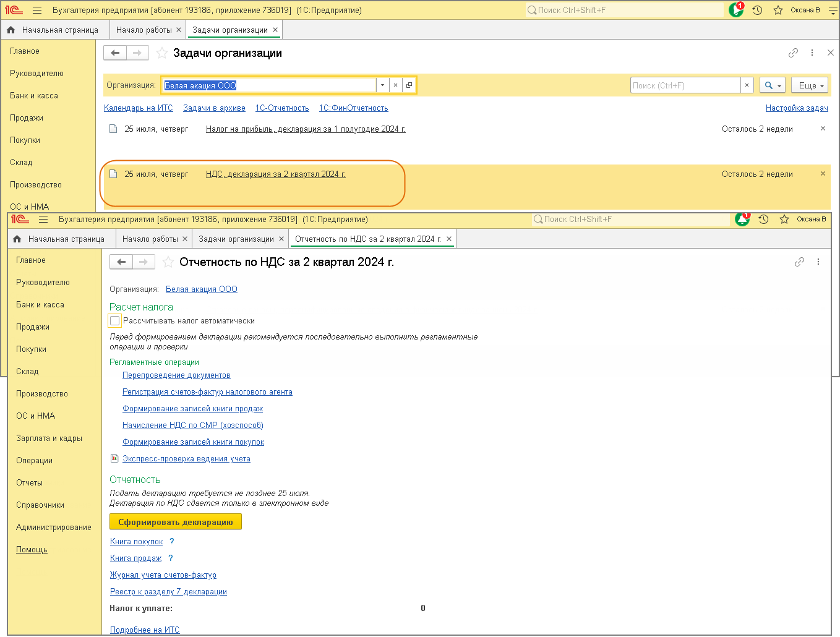The image size is (840, 637).
Task: Open Справочники section in sidebar
Action: click(40, 505)
